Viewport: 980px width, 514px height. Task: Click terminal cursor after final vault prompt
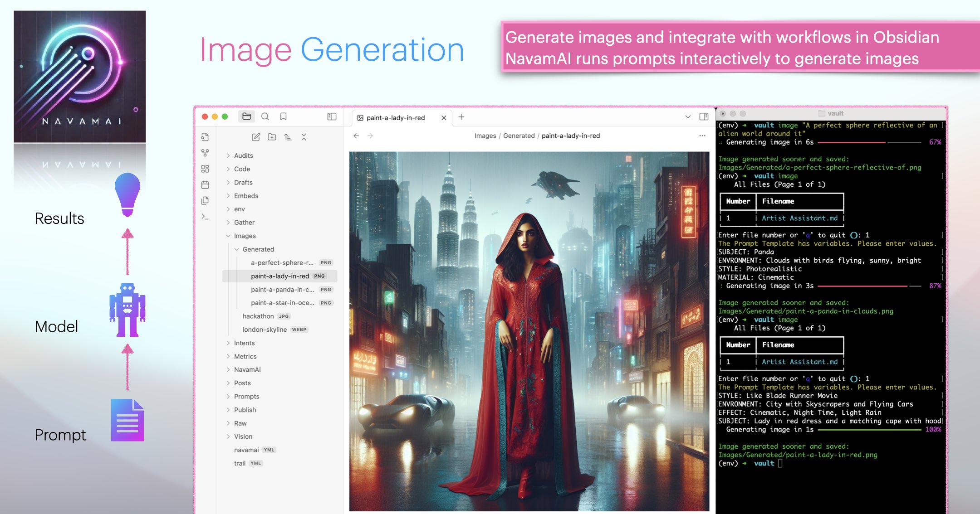780,463
